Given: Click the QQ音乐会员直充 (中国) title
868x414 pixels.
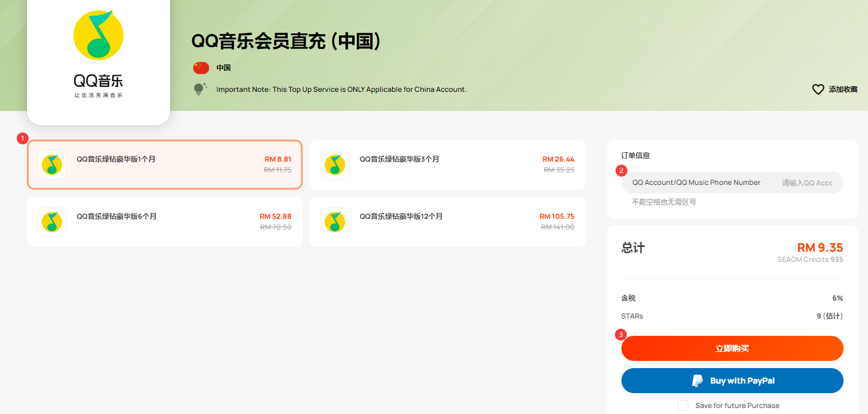Looking at the screenshot, I should coord(286,42).
